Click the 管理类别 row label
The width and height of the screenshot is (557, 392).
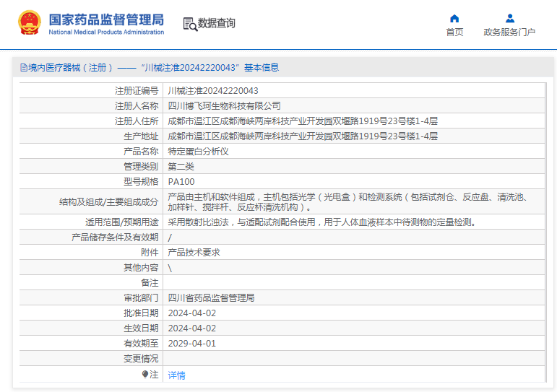[x=141, y=167]
